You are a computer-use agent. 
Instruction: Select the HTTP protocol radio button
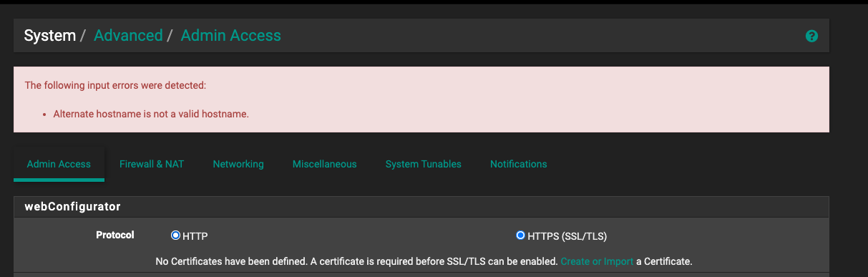(x=175, y=235)
